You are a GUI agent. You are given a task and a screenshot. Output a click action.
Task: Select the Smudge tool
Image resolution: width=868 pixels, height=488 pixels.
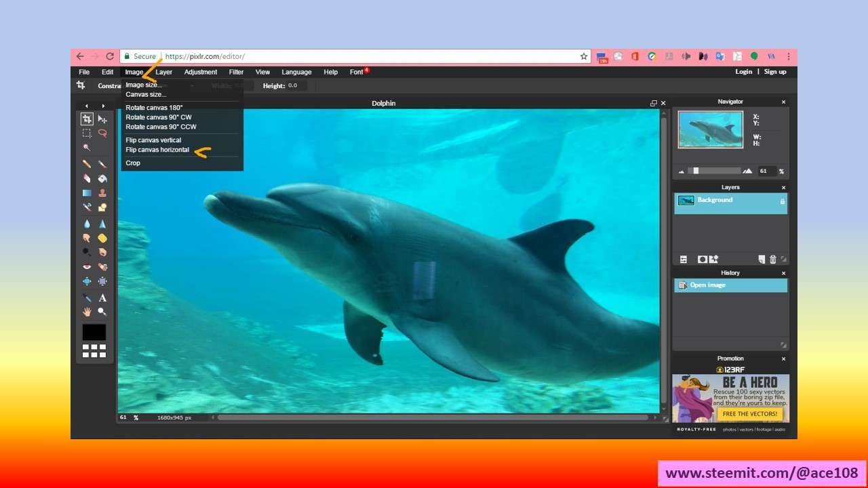coord(87,238)
